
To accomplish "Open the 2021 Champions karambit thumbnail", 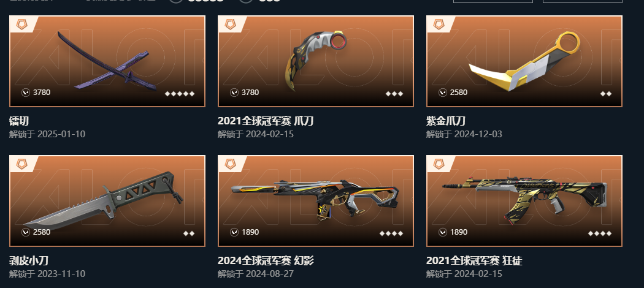I will tap(316, 60).
